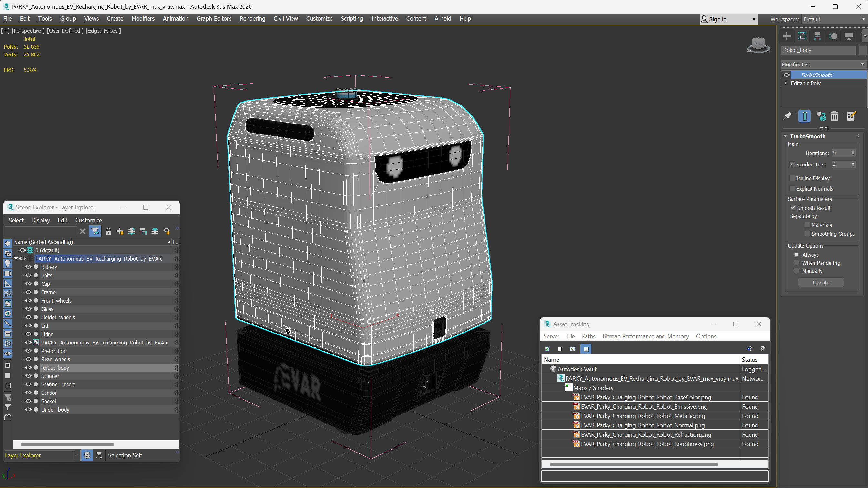Hide the Battery layer object
868x488 pixels.
click(28, 267)
